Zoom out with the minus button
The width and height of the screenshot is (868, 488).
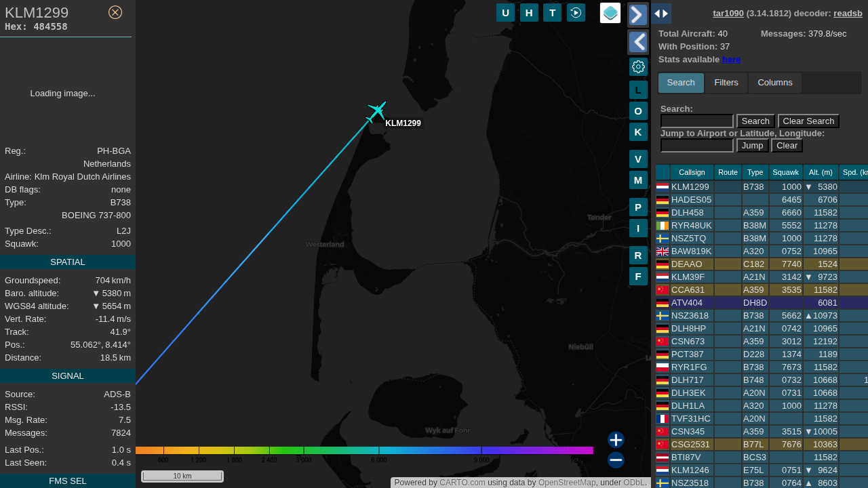coord(616,460)
